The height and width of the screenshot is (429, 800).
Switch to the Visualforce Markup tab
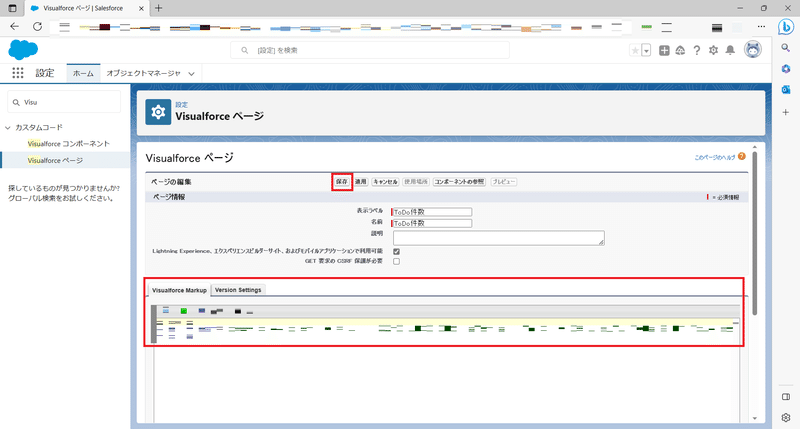pos(179,290)
